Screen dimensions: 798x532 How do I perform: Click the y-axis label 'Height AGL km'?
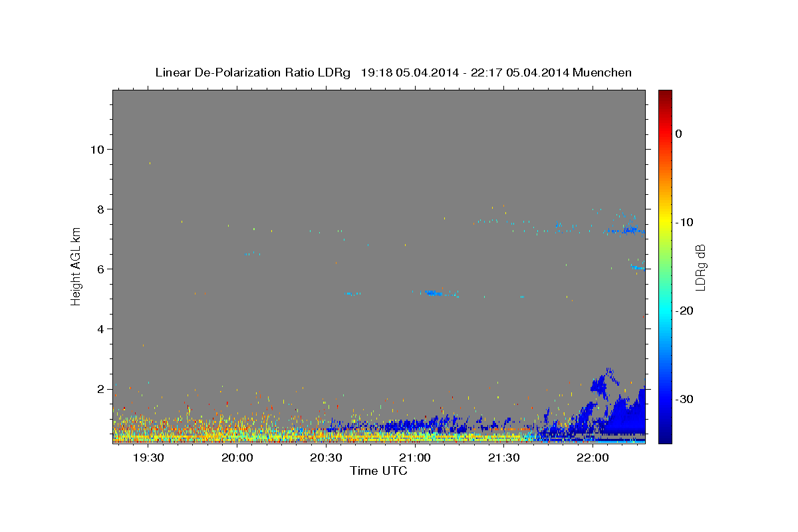coord(76,265)
